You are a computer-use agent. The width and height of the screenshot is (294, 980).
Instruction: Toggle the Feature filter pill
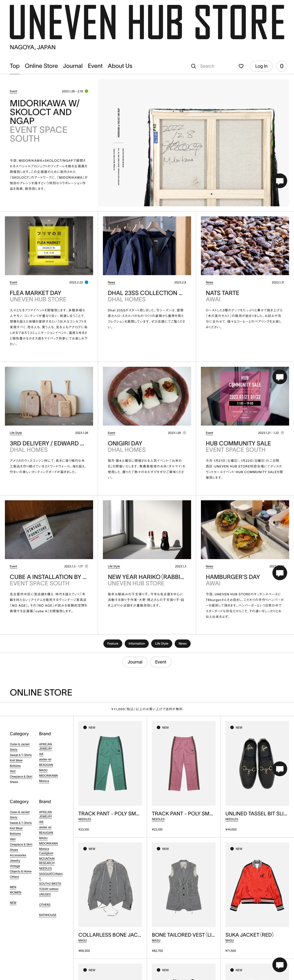pos(113,643)
